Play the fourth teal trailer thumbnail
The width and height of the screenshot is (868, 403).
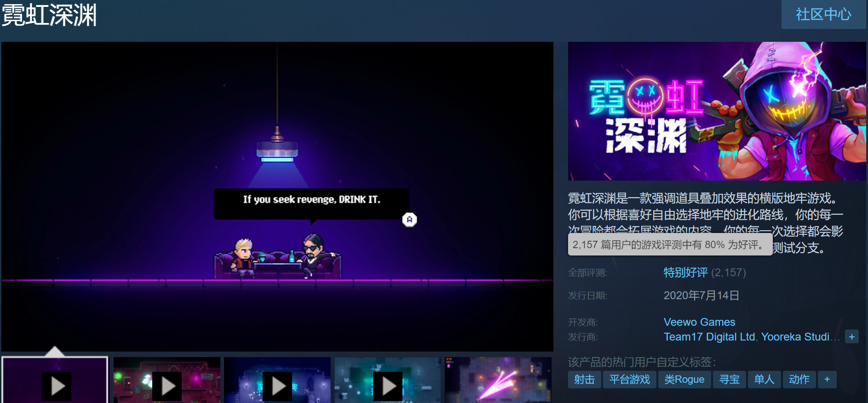pos(388,380)
